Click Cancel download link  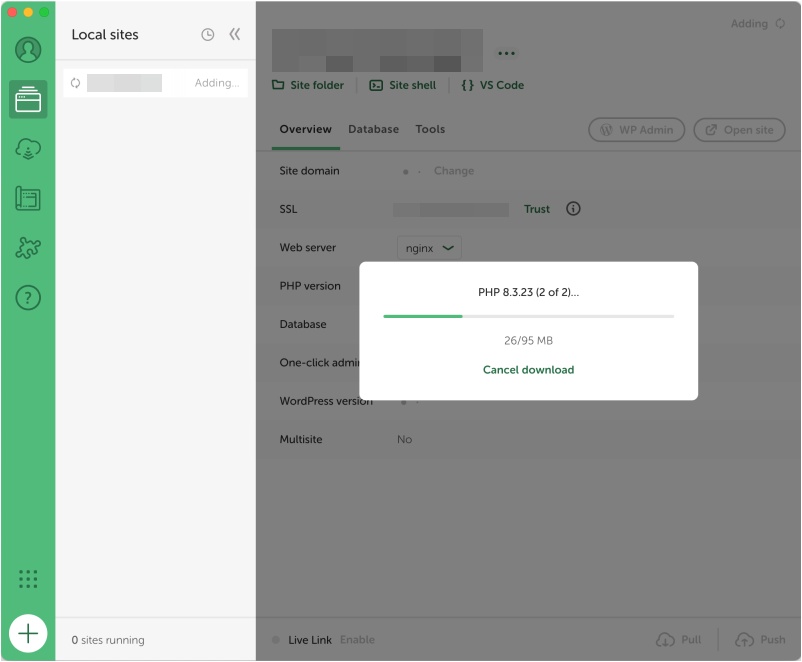click(528, 370)
